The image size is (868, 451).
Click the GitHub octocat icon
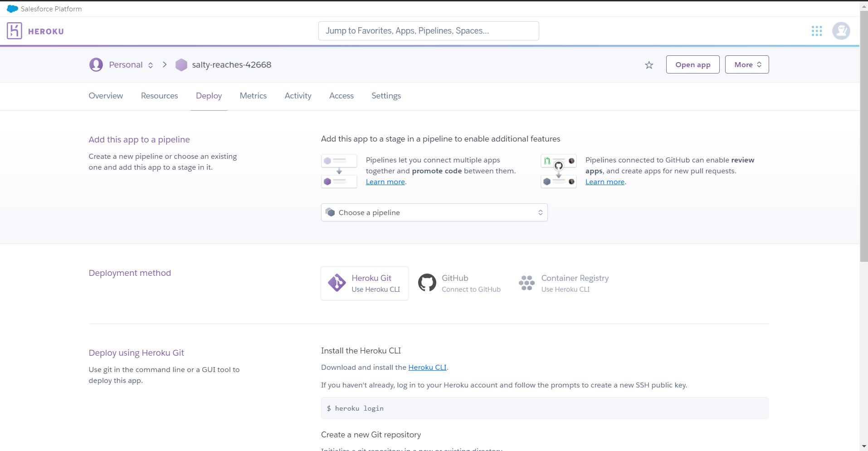[x=427, y=282]
